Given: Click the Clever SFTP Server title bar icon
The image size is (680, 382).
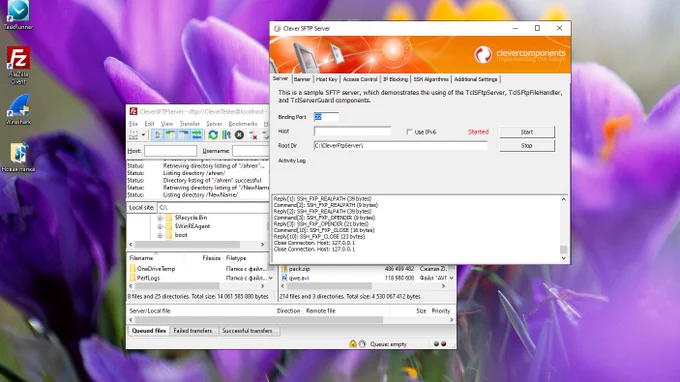Looking at the screenshot, I should tap(277, 28).
